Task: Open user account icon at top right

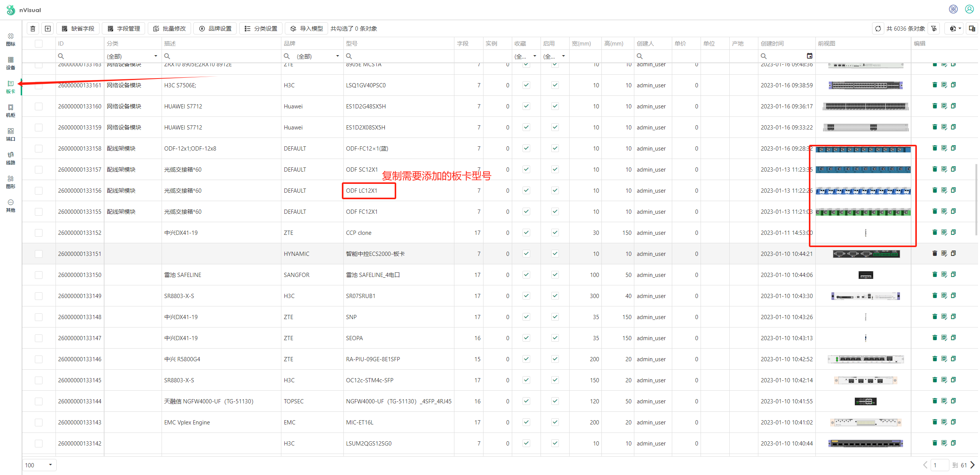Action: pos(969,9)
